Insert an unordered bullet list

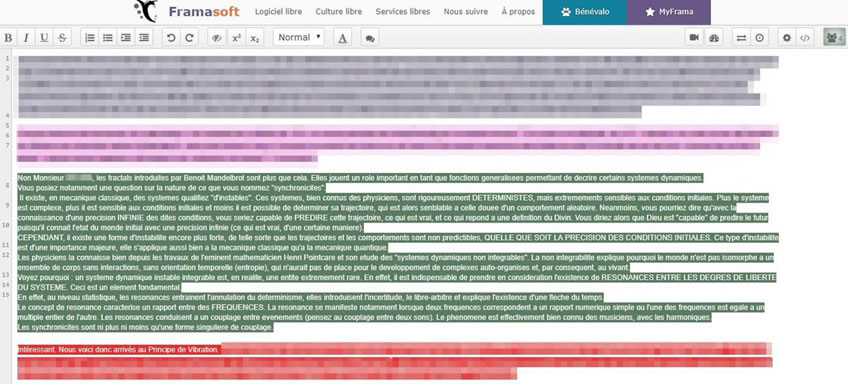pyautogui.click(x=108, y=38)
